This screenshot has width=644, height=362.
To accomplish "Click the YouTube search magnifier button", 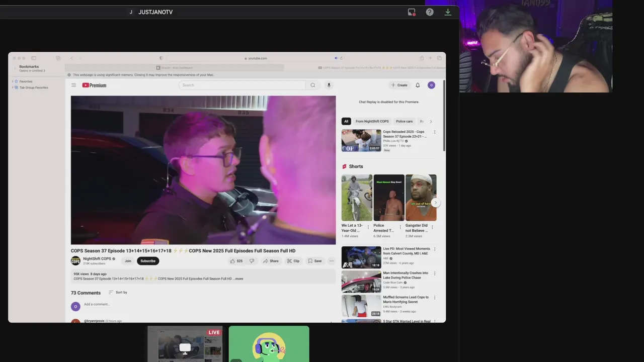I will coord(312,85).
